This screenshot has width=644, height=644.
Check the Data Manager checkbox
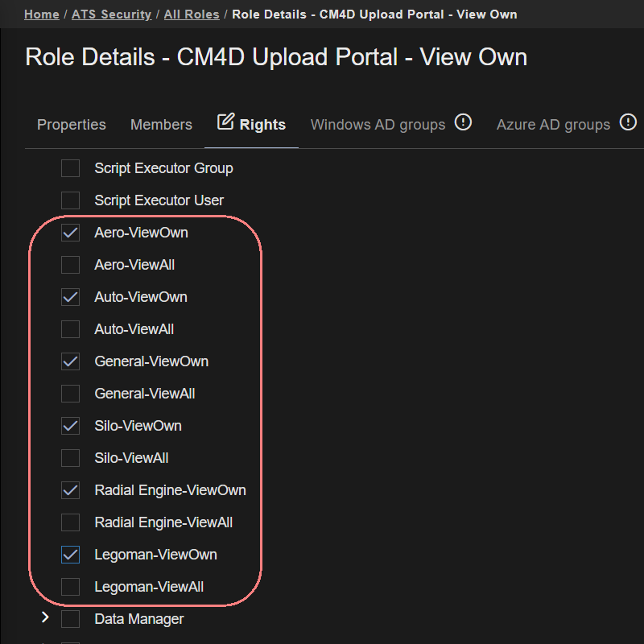pyautogui.click(x=71, y=619)
